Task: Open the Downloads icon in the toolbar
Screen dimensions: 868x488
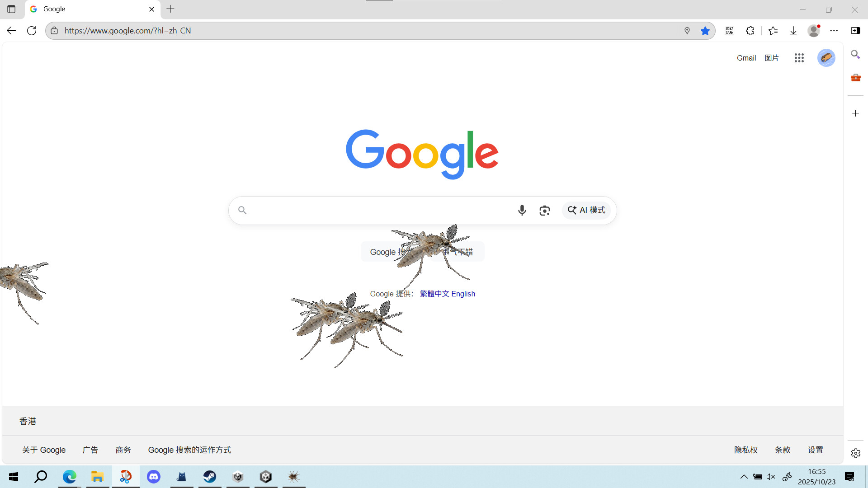Action: 793,30
